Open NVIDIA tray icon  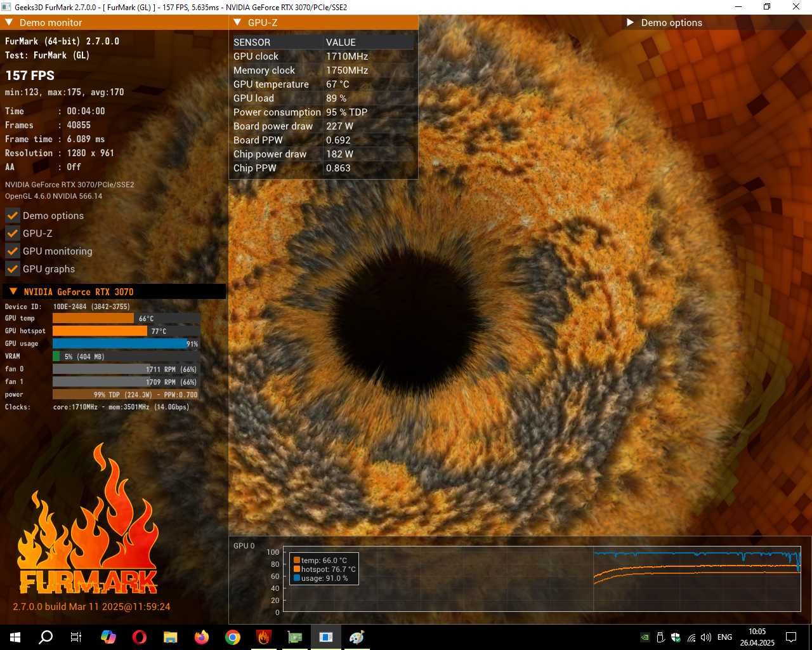(645, 637)
